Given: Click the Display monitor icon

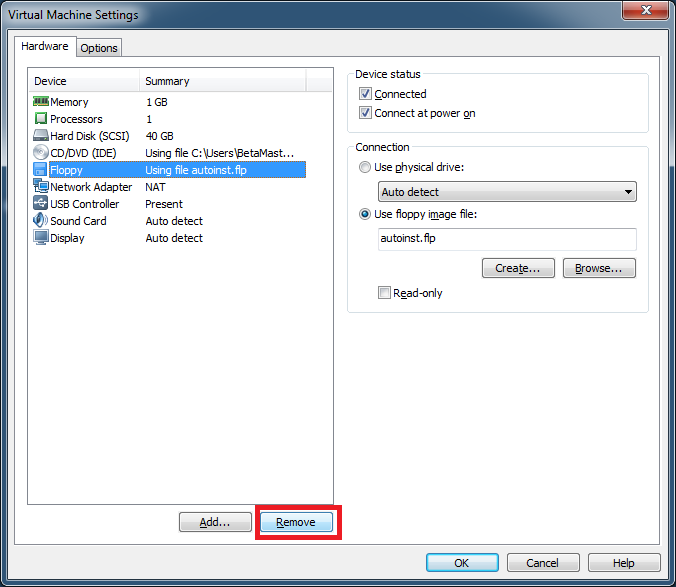Looking at the screenshot, I should 41,238.
